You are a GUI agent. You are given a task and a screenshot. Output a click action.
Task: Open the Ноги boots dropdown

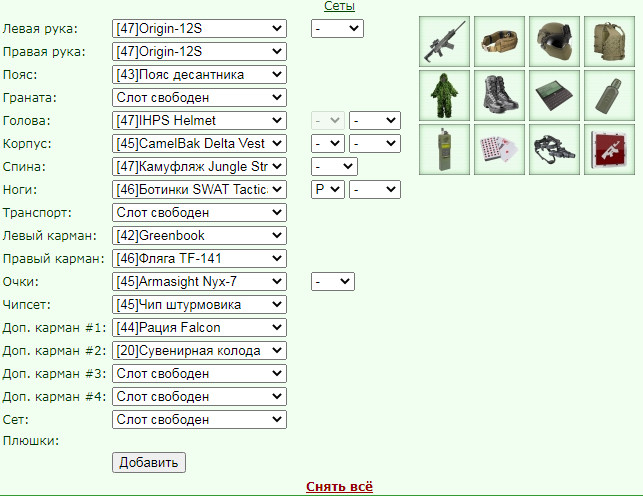(x=199, y=189)
